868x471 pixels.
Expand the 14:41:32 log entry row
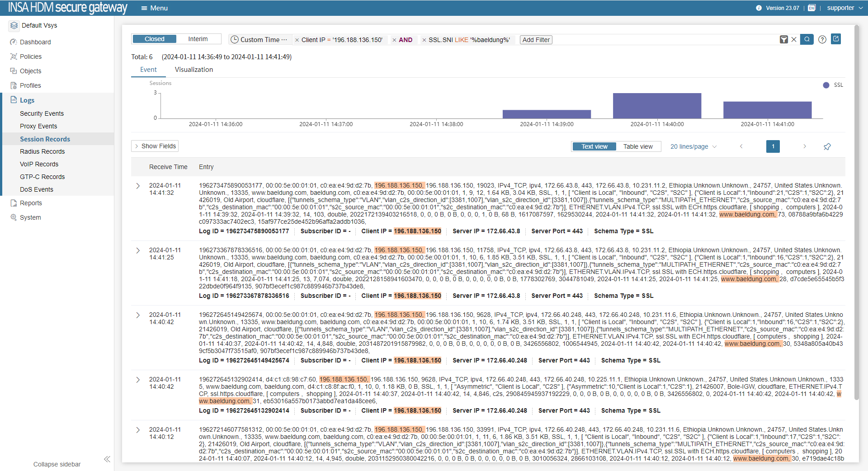tap(138, 186)
